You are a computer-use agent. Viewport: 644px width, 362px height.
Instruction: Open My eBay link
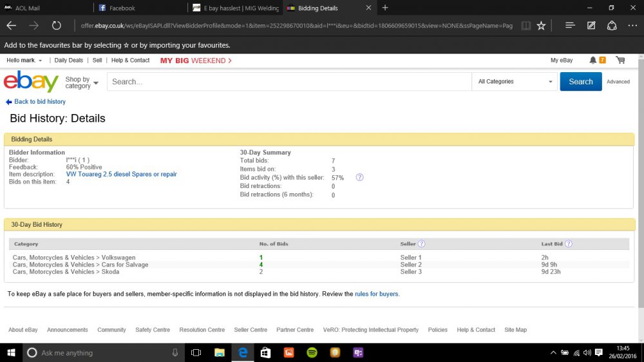tap(562, 60)
